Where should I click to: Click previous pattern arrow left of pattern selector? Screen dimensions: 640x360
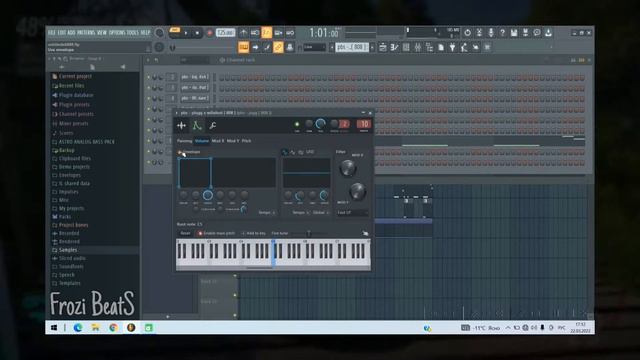click(332, 47)
